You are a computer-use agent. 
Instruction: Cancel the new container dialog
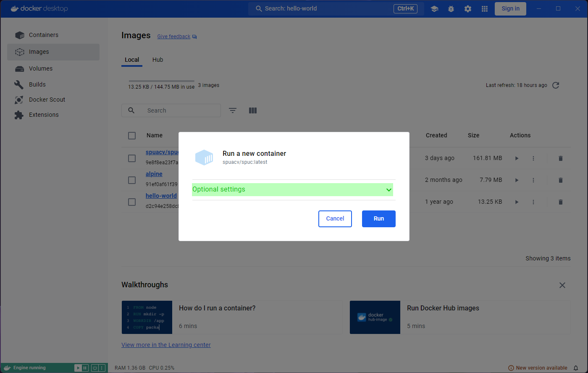tap(335, 219)
